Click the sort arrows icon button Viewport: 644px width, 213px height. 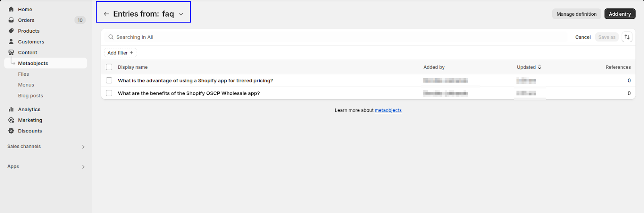click(x=627, y=37)
